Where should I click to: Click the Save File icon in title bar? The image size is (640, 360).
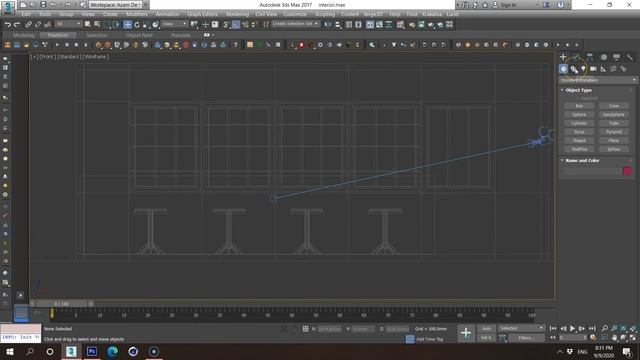pos(43,5)
